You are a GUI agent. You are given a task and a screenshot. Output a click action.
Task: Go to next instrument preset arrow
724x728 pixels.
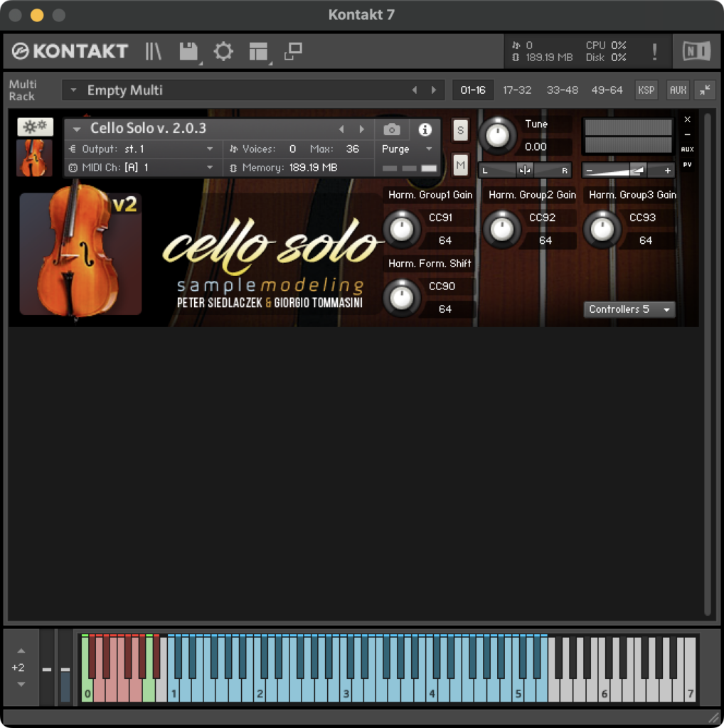click(x=362, y=129)
